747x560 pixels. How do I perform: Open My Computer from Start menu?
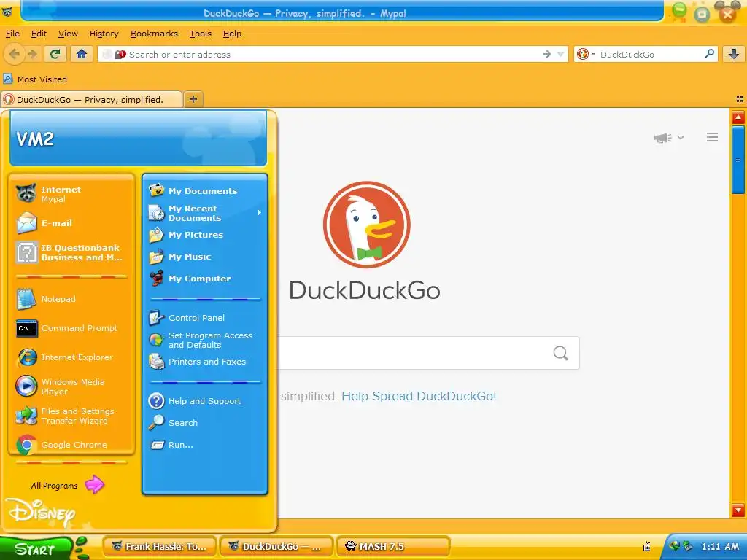tap(205, 279)
